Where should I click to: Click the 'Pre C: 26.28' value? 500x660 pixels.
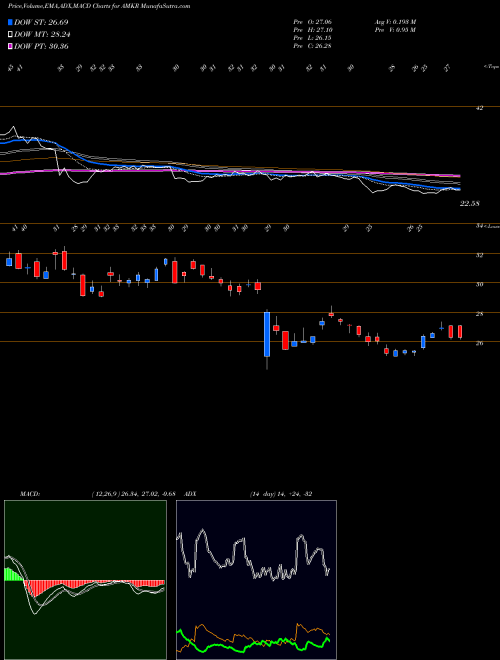point(313,46)
